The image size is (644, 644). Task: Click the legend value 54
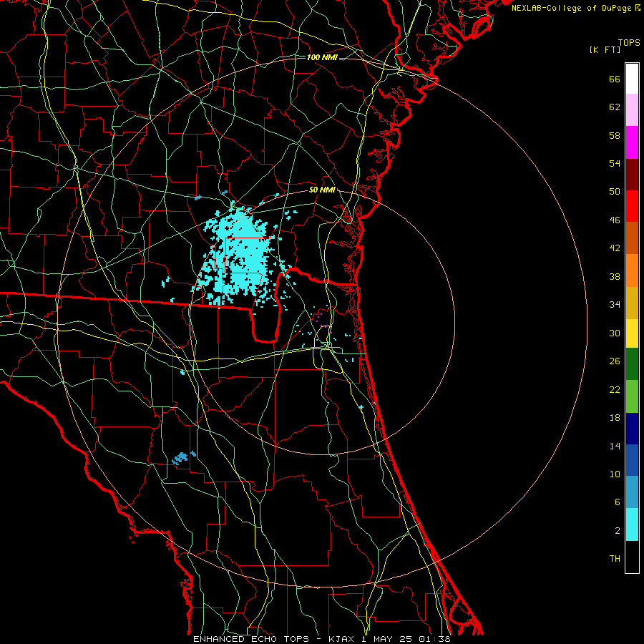click(x=615, y=163)
